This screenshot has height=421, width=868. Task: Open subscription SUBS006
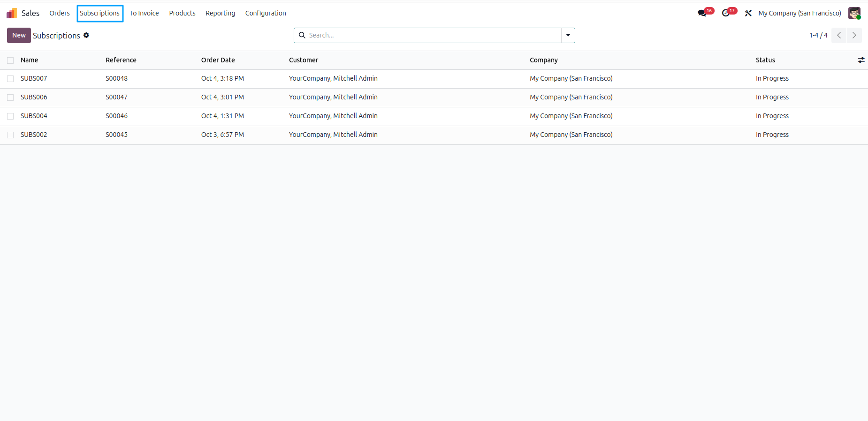tap(34, 97)
